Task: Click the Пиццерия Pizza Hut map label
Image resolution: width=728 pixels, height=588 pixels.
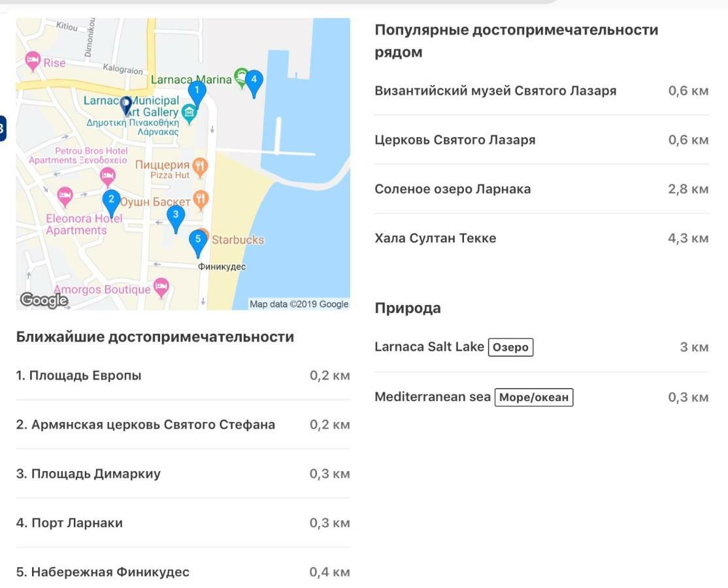Action: tap(163, 169)
